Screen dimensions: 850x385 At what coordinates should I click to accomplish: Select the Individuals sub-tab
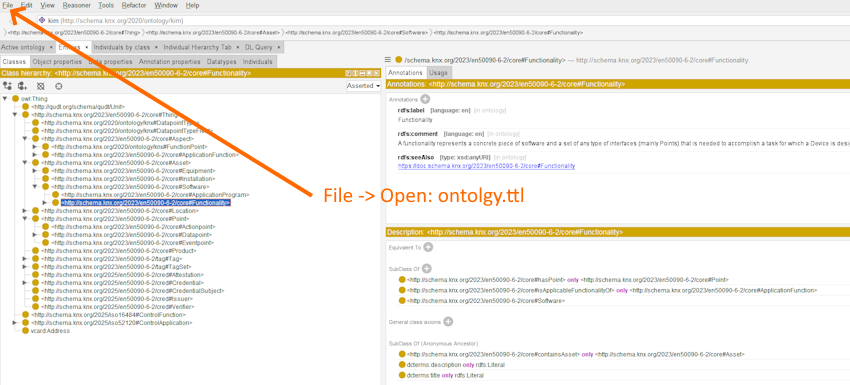pyautogui.click(x=257, y=62)
